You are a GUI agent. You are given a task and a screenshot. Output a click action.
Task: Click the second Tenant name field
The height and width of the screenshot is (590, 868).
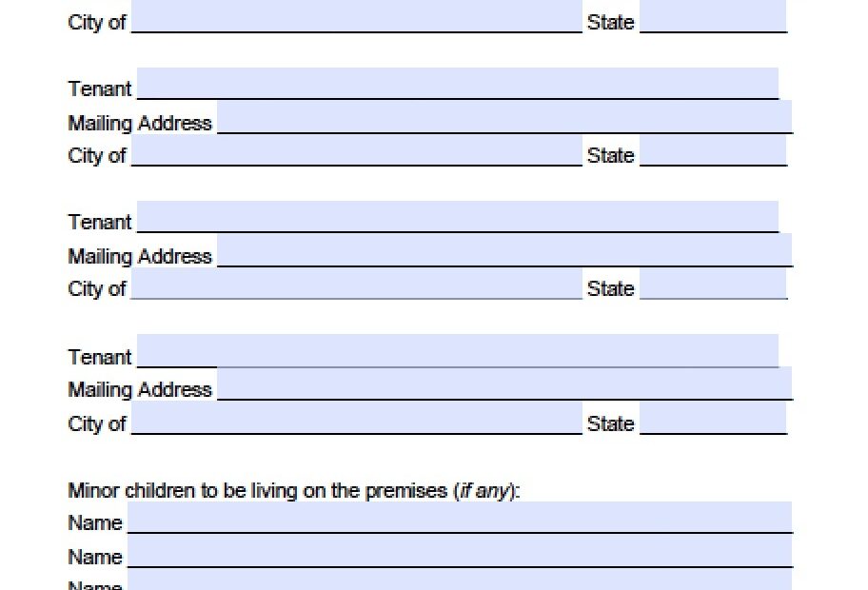tap(457, 216)
